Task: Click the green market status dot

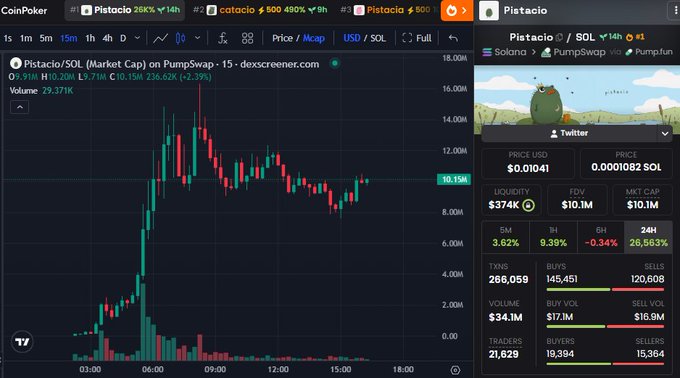Action: 334,63
